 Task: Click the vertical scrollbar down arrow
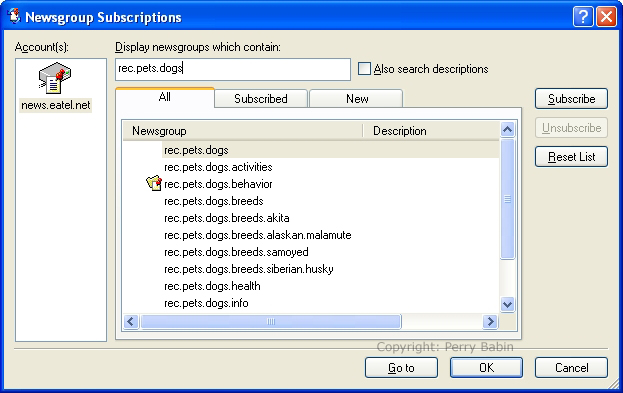pyautogui.click(x=507, y=305)
